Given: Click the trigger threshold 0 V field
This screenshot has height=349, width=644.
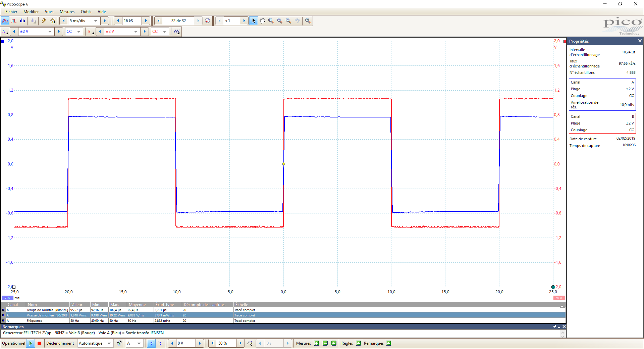Looking at the screenshot, I should (186, 343).
